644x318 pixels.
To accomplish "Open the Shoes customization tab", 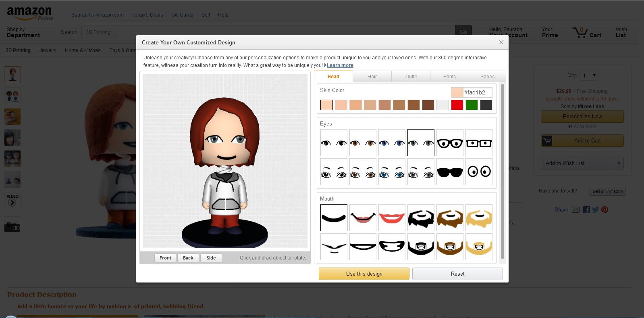I will pos(487,77).
